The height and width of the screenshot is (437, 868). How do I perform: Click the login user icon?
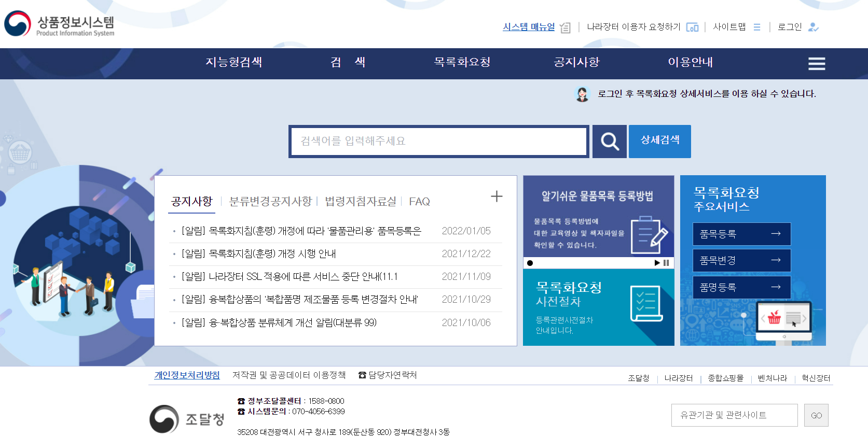(813, 27)
